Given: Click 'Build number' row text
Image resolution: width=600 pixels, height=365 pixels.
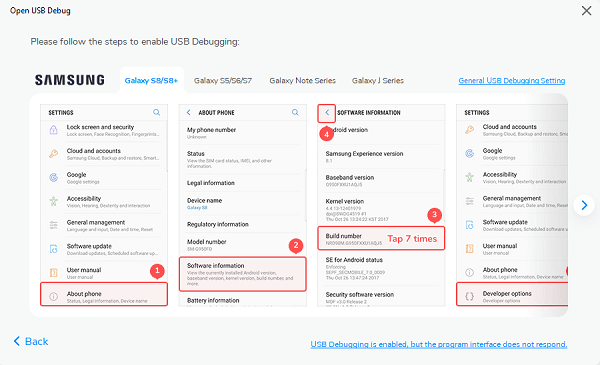Looking at the screenshot, I should pos(343,236).
